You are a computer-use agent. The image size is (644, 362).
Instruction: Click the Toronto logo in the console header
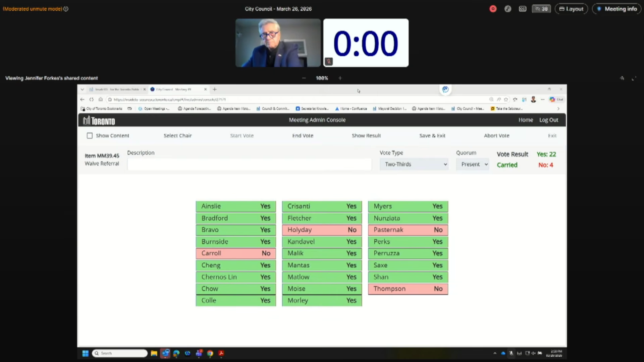click(99, 120)
